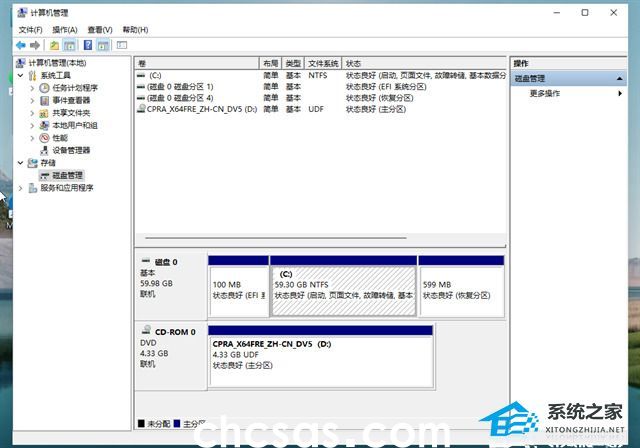Click the NTFS file system cell
Screen dimensions: 640x448
318,75
